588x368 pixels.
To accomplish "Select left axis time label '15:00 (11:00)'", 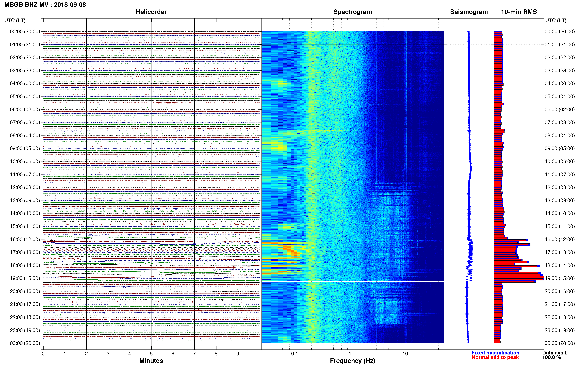I will pyautogui.click(x=25, y=226).
